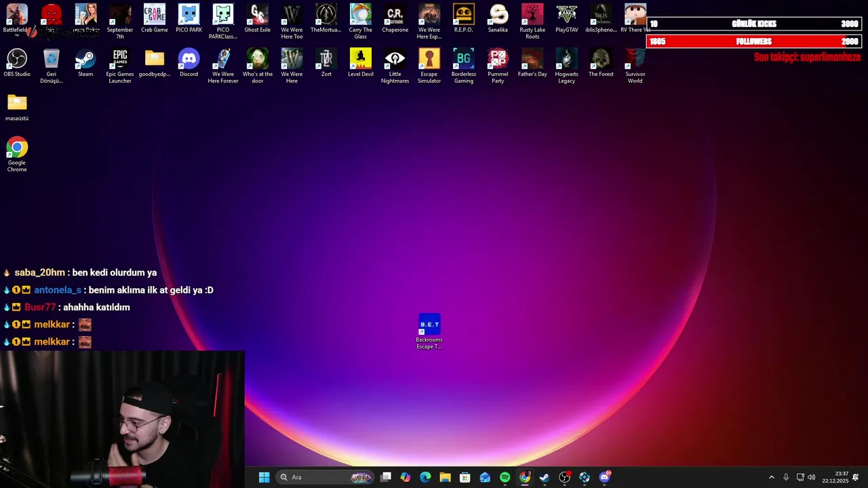The height and width of the screenshot is (488, 868).
Task: Open Spotify from the taskbar
Action: click(505, 477)
